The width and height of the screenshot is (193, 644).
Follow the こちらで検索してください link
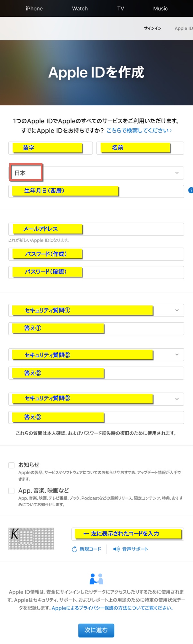139,131
